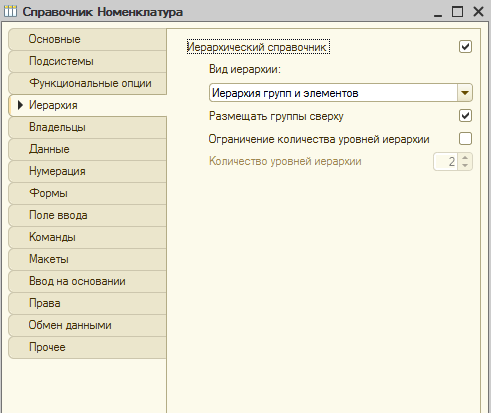
Task: Open the Подсистемы tab
Action: click(x=87, y=61)
